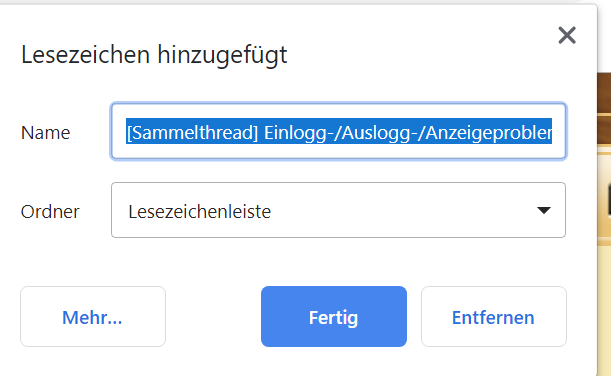611x376 pixels.
Task: Click the Lesezeichen hinzugefügt heading
Action: click(154, 55)
